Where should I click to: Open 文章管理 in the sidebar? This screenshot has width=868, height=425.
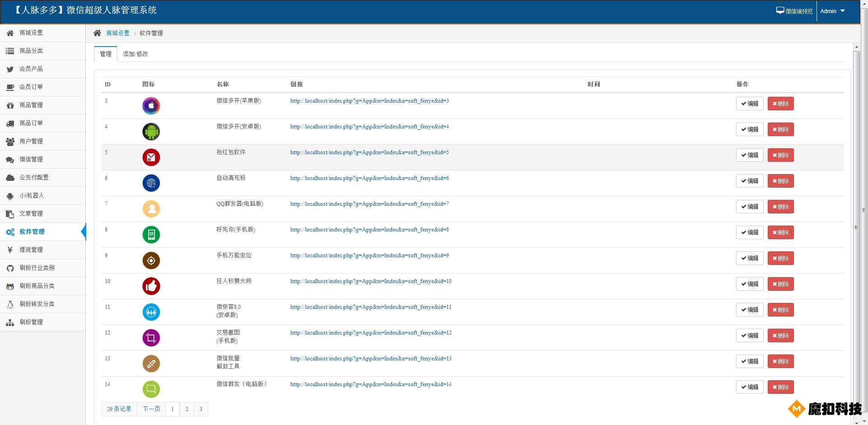click(x=43, y=214)
